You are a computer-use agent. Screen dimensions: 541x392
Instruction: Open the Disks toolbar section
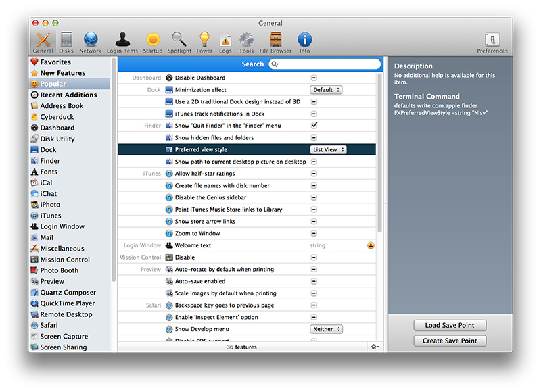(x=66, y=41)
